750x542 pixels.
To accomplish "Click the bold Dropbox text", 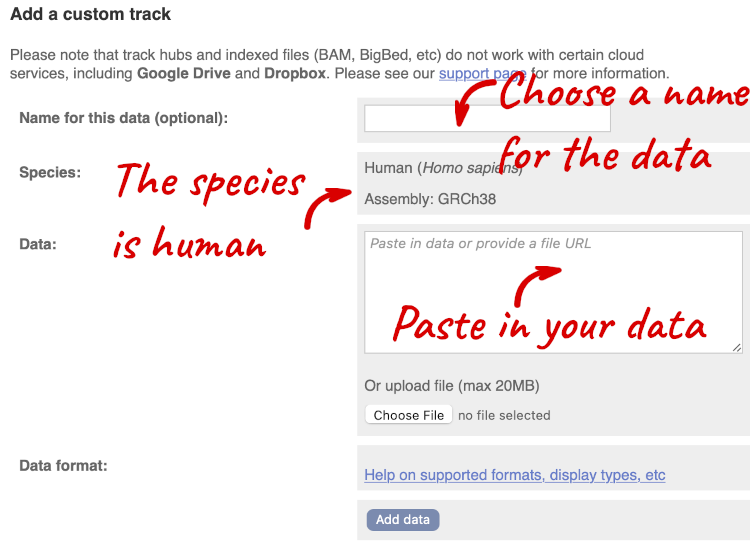I will pos(295,74).
